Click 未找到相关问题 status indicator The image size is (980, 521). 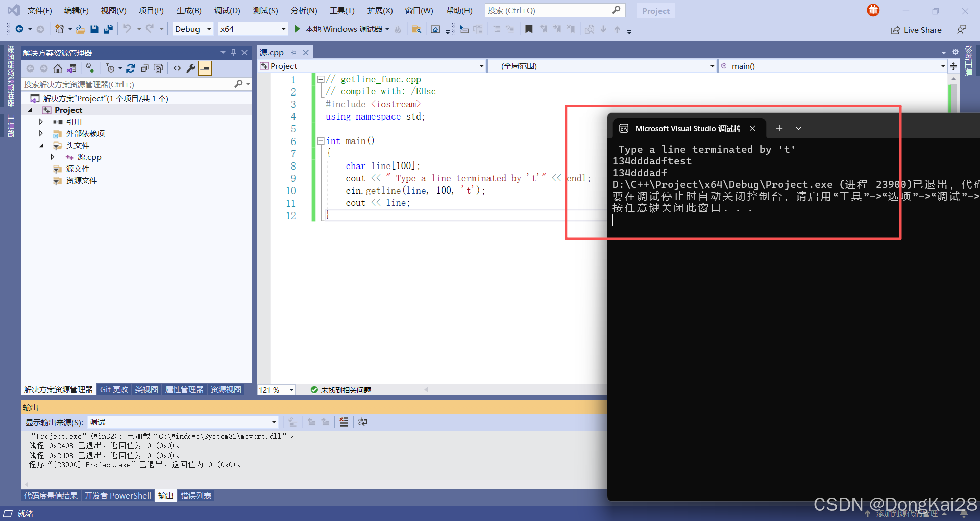click(341, 390)
